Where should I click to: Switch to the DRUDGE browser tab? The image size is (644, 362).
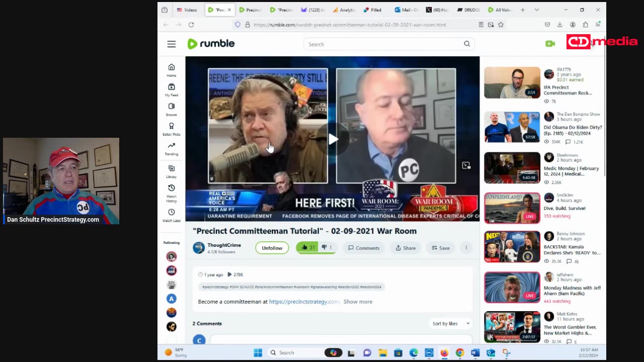[x=468, y=10]
